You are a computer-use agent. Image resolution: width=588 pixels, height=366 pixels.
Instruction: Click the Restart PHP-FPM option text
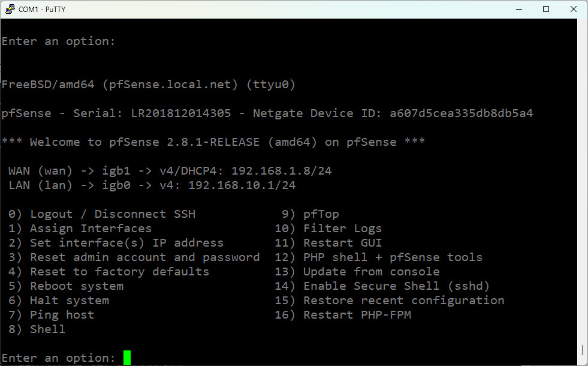click(x=357, y=315)
